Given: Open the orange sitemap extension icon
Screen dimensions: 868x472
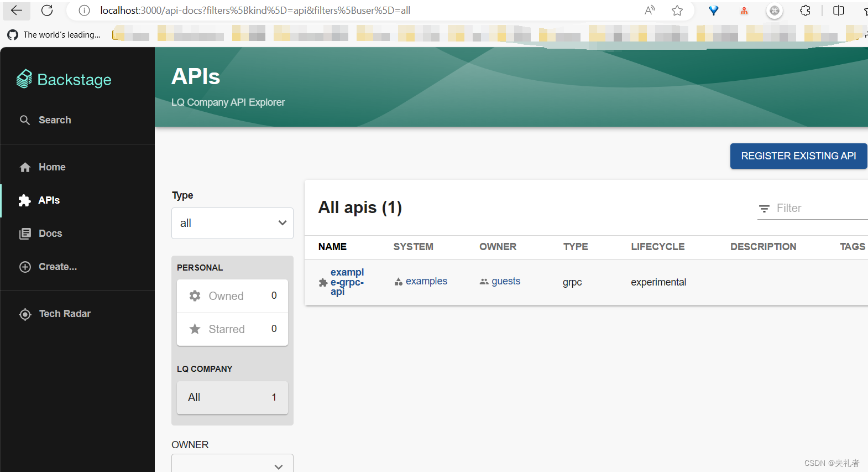Looking at the screenshot, I should [744, 11].
